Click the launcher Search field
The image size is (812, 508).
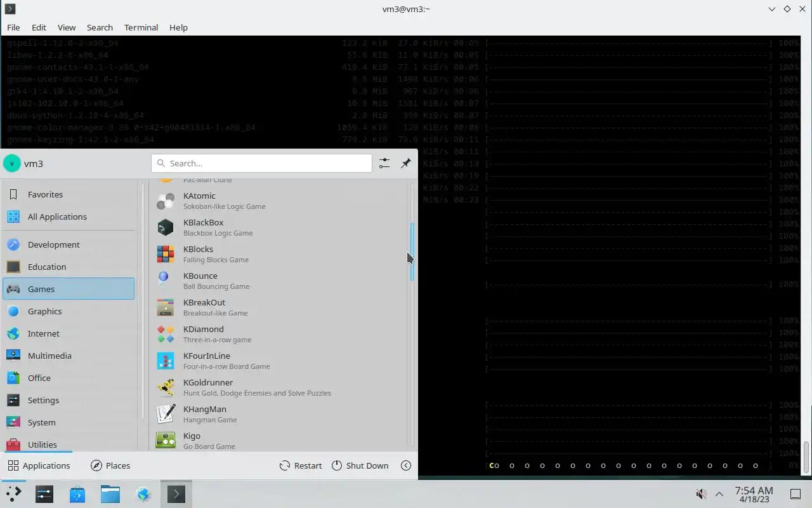coord(261,163)
